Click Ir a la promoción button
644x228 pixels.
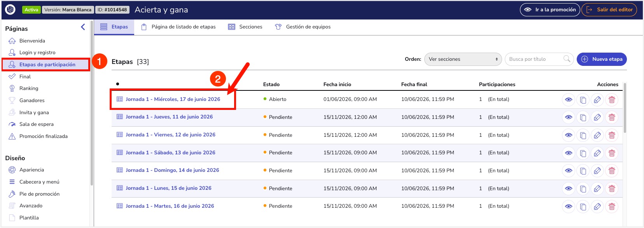(x=550, y=10)
